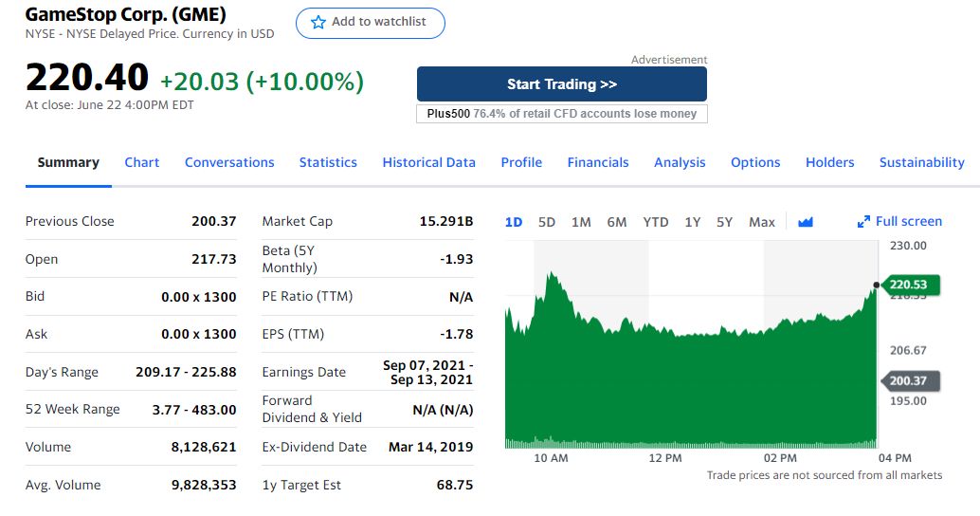This screenshot has height=516, width=980.
Task: Select the 6M chart range
Action: (x=617, y=222)
